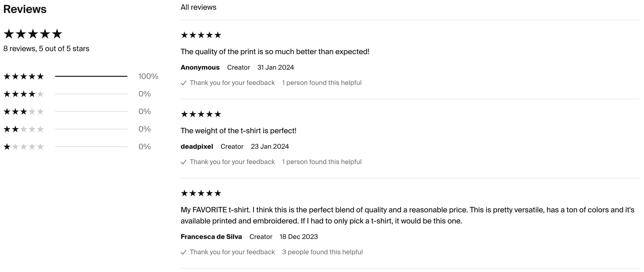Click '3 people found this helpful' on Francesca's review
This screenshot has width=644, height=272.
[322, 252]
